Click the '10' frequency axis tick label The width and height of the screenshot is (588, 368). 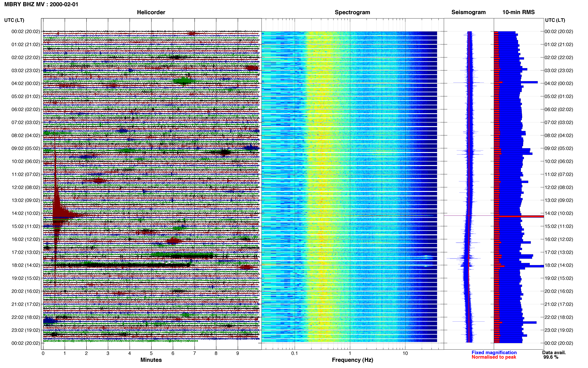(405, 353)
